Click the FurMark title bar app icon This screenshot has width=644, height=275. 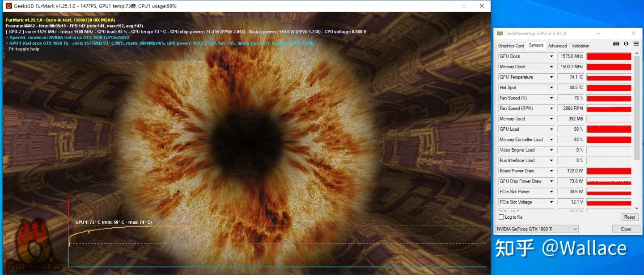8,6
